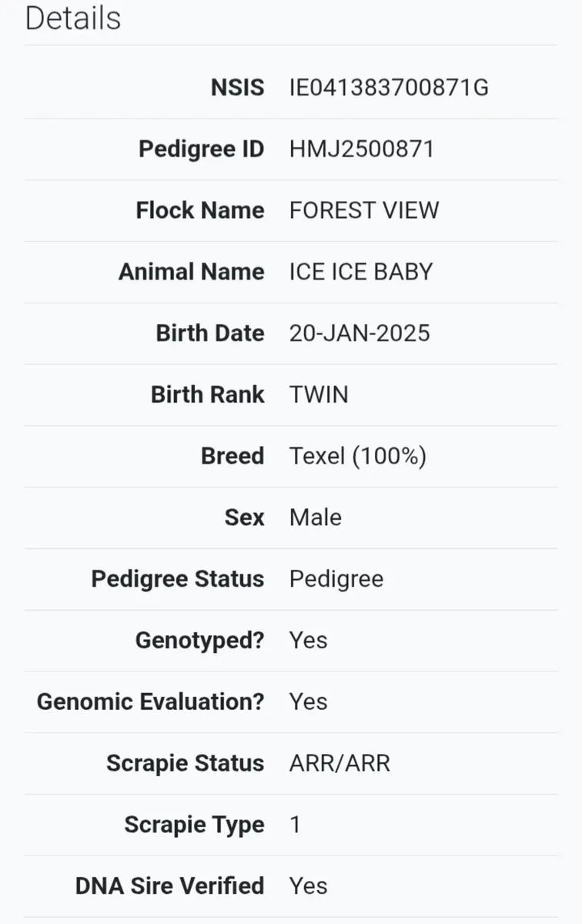Screen dimensions: 582x924
Task: Select the Pedigree status value
Action: pyautogui.click(x=336, y=579)
